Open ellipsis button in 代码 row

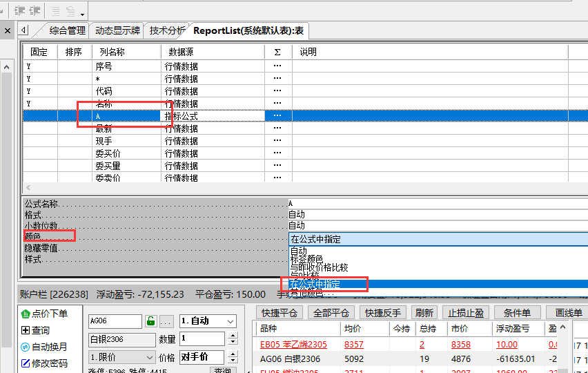point(277,90)
